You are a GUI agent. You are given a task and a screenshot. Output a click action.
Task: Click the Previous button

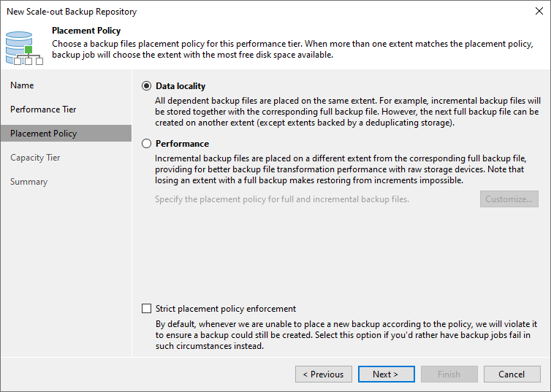323,374
